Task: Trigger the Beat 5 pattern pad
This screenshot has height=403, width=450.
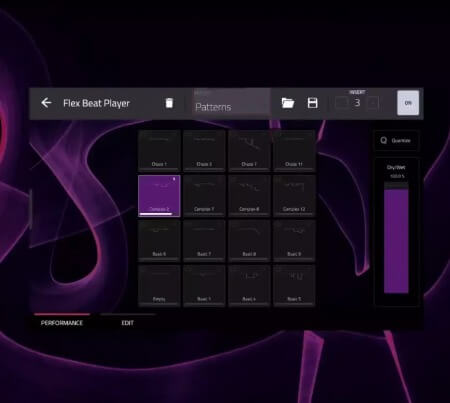Action: tap(294, 286)
